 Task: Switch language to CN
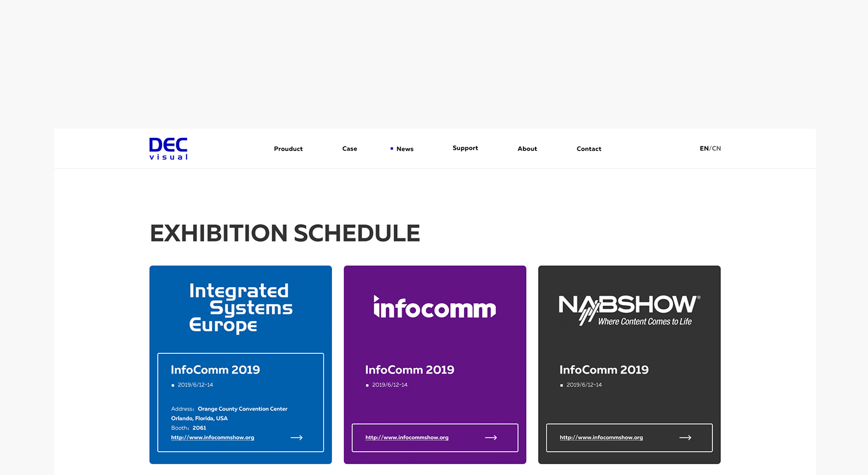tap(717, 148)
